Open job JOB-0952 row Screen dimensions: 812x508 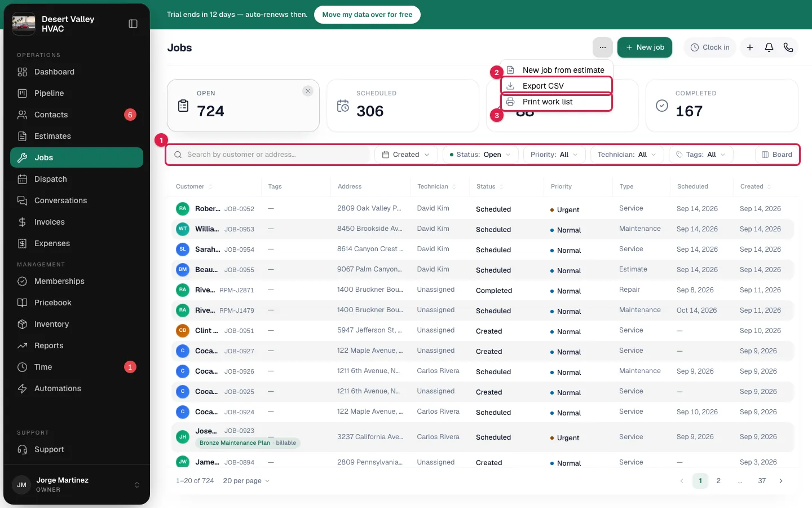click(482, 209)
